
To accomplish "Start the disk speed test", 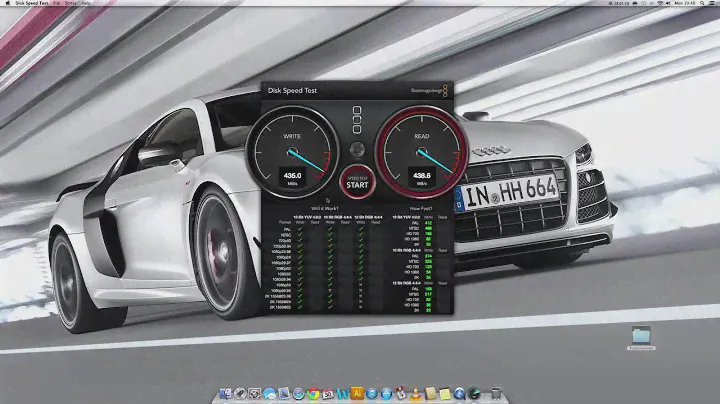I will [x=357, y=180].
